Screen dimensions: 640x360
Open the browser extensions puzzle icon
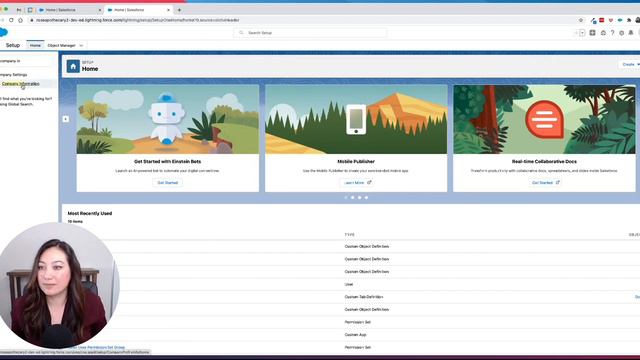(x=629, y=20)
